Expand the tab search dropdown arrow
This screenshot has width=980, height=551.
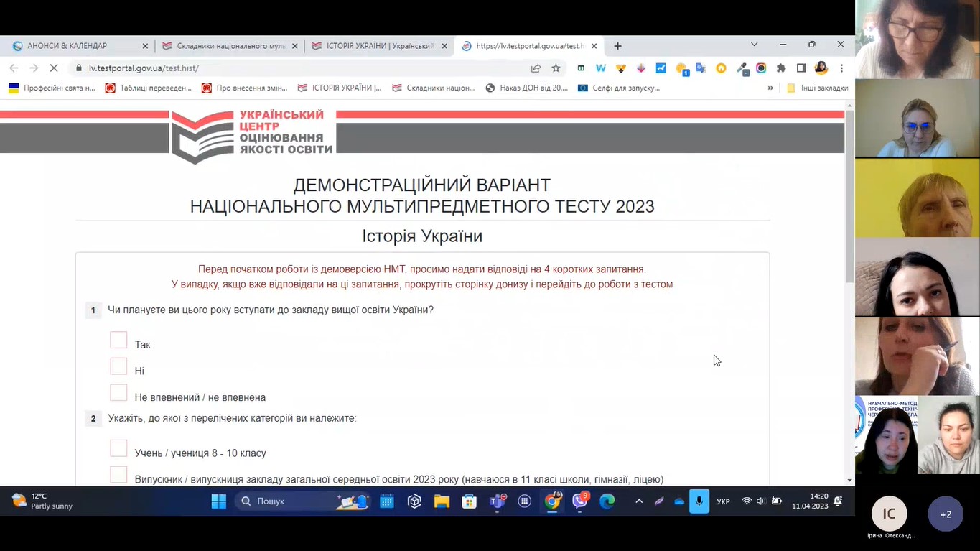click(754, 45)
